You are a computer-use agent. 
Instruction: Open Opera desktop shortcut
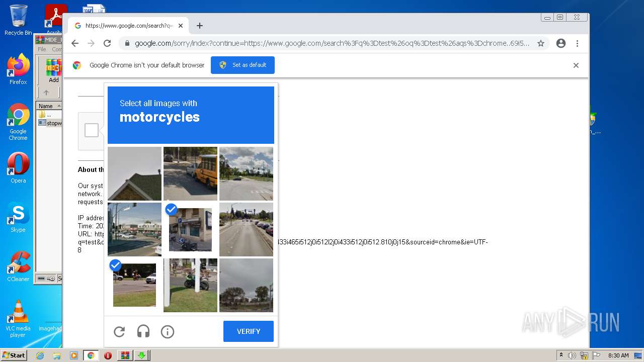coord(18,167)
